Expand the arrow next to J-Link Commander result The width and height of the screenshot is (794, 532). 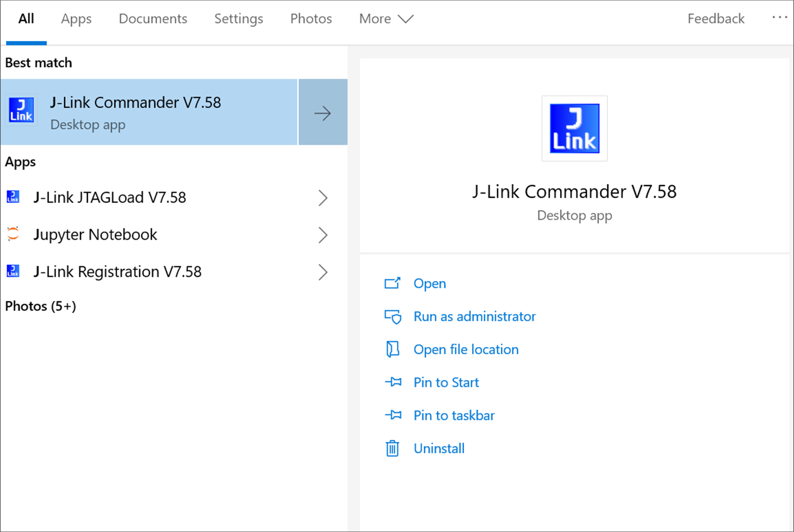click(x=323, y=112)
